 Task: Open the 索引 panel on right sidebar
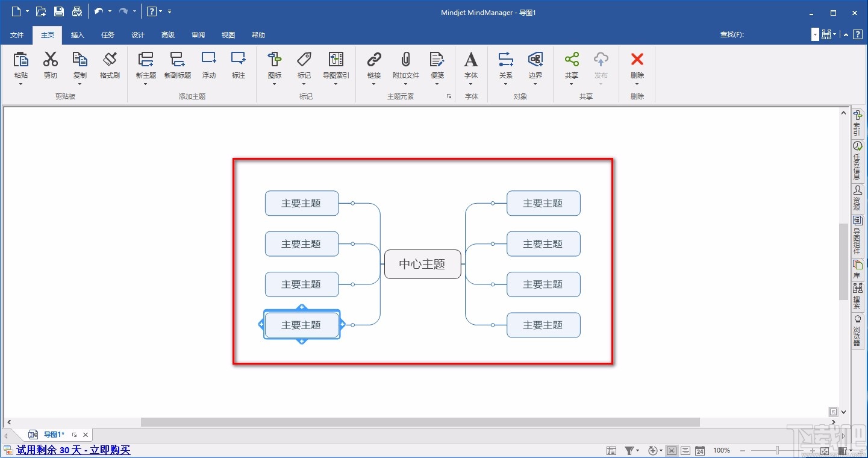pyautogui.click(x=857, y=124)
